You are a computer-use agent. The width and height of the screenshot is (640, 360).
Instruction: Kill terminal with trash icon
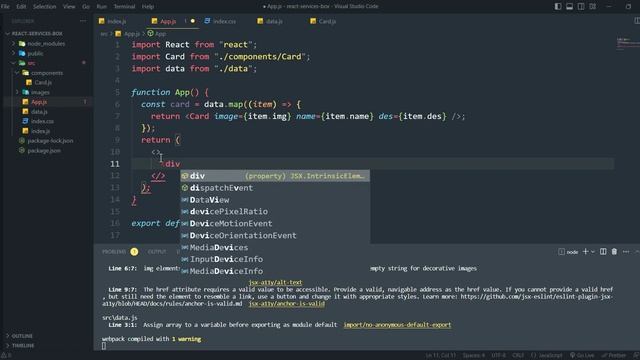[614, 252]
